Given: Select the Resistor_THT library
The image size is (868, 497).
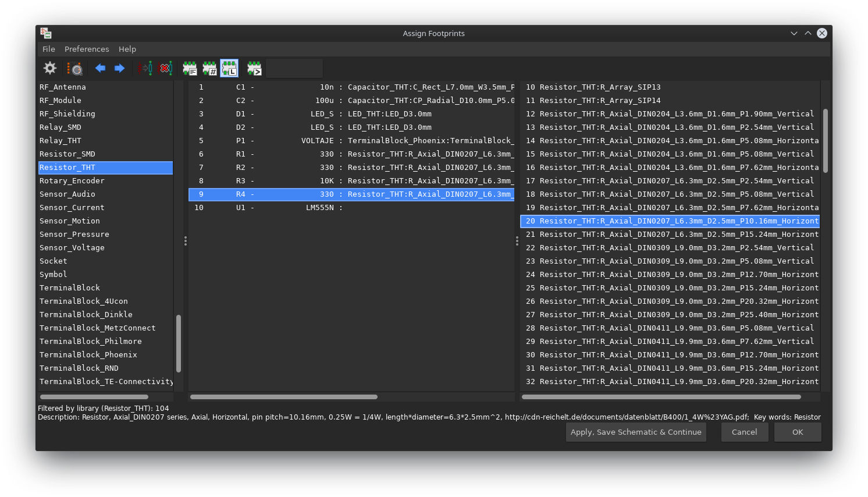Looking at the screenshot, I should click(x=105, y=167).
